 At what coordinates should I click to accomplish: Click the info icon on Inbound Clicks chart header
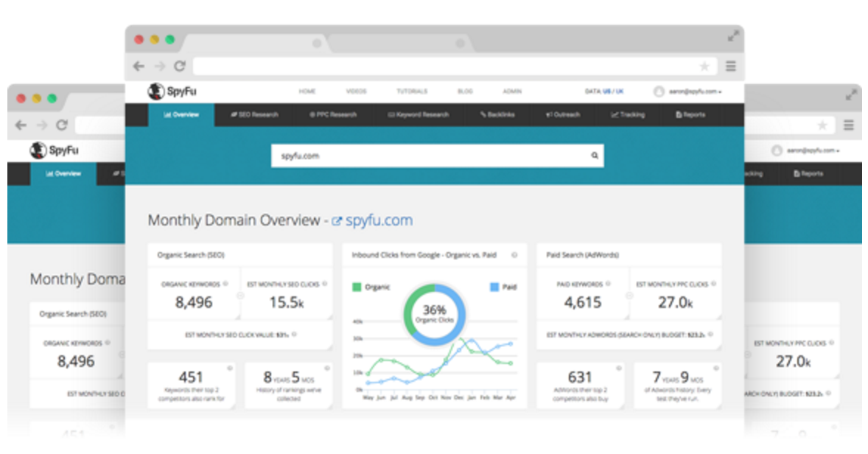(x=514, y=255)
